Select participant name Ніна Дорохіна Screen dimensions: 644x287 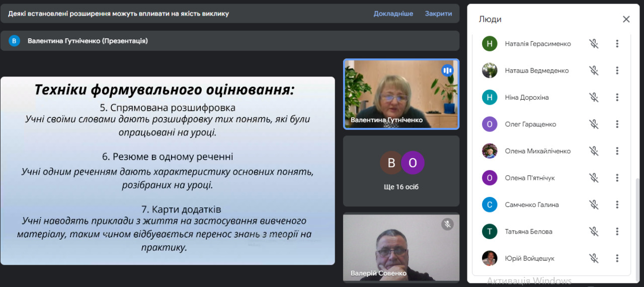coord(527,97)
